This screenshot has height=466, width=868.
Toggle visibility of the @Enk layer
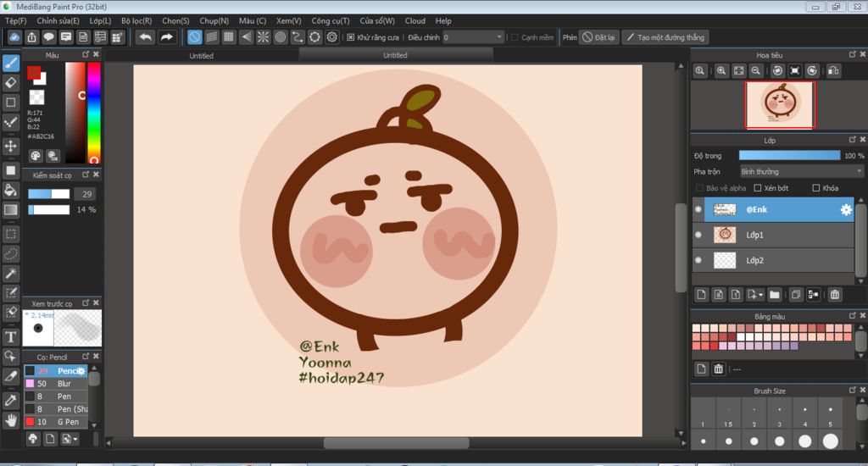pyautogui.click(x=698, y=210)
